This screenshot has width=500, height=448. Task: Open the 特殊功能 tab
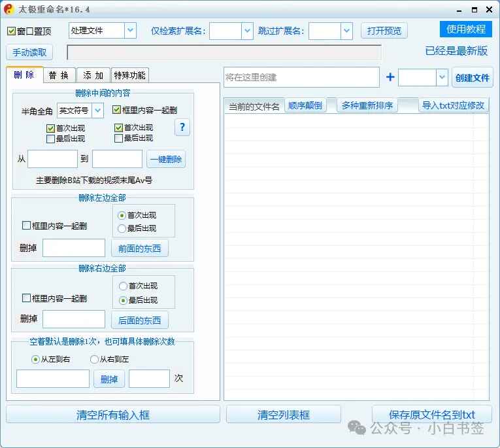pyautogui.click(x=130, y=75)
